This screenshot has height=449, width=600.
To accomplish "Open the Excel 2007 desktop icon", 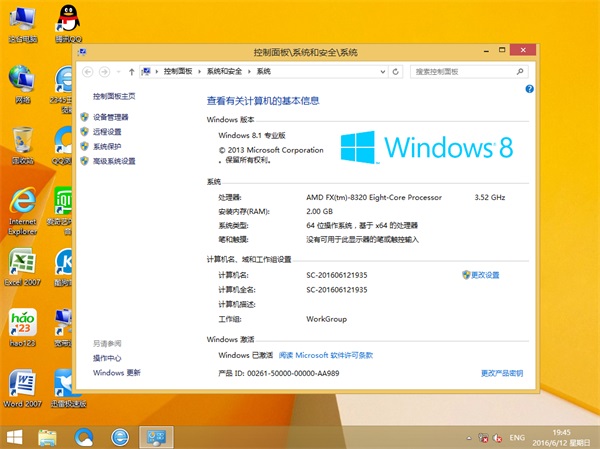I will 21,265.
